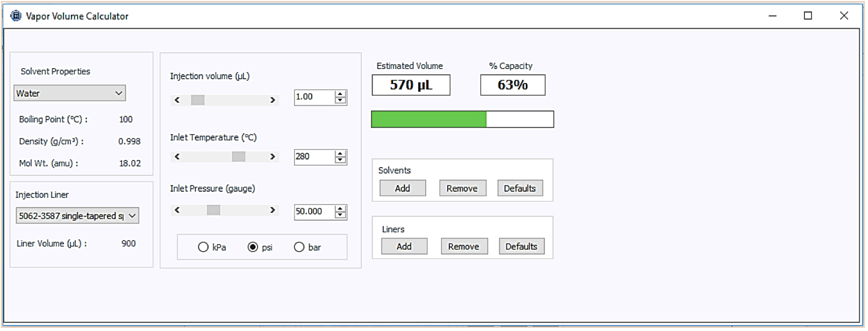This screenshot has height=331, width=868.
Task: Click right arrow of Inlet Pressure slider
Action: [x=272, y=210]
